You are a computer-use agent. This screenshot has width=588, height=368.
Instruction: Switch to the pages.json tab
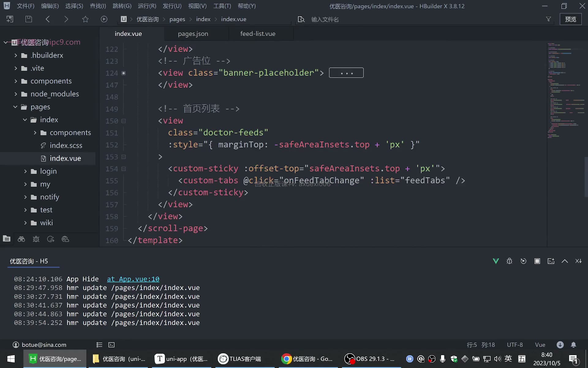click(x=193, y=34)
